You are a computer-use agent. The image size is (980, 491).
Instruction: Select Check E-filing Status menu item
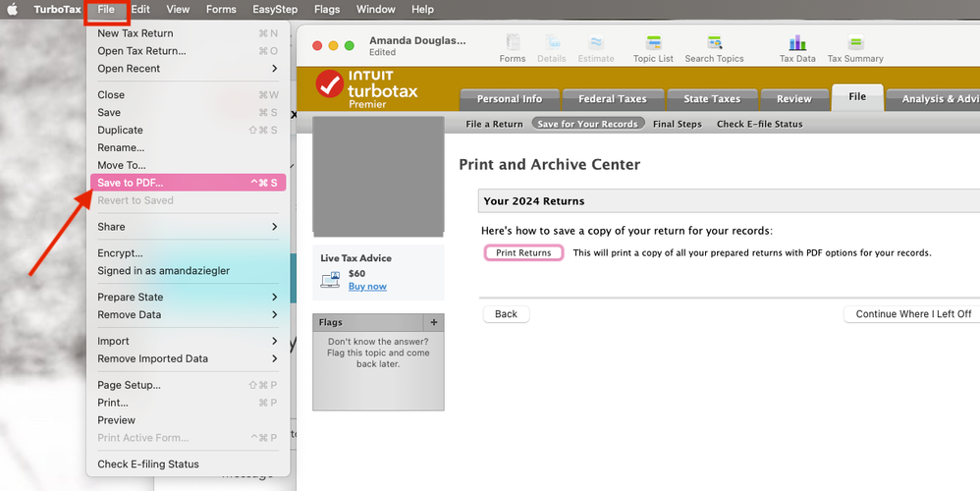coord(189,464)
